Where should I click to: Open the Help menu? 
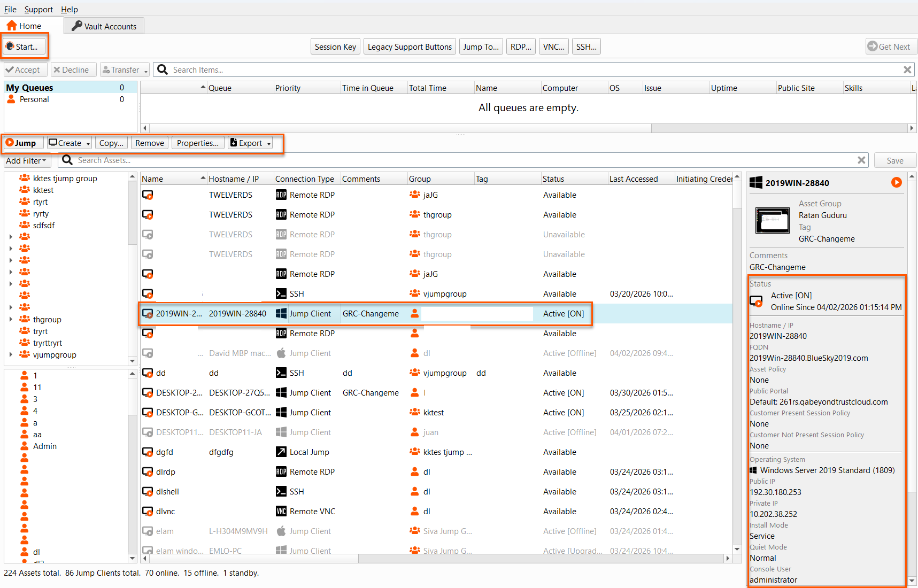point(69,10)
